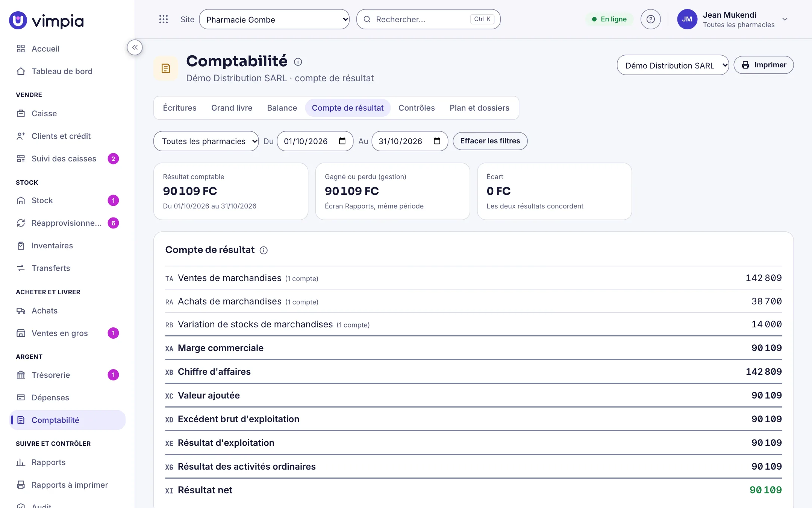Image resolution: width=812 pixels, height=508 pixels.
Task: Click the help question mark icon
Action: click(x=650, y=19)
